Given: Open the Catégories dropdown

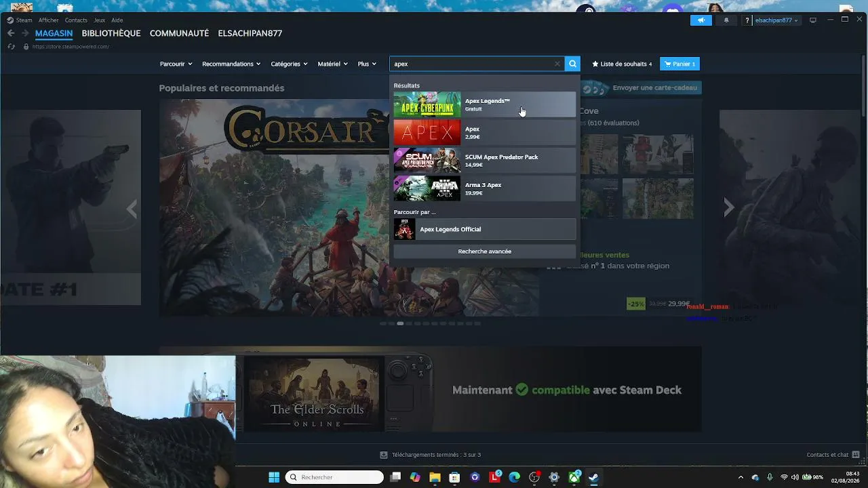Looking at the screenshot, I should (289, 64).
